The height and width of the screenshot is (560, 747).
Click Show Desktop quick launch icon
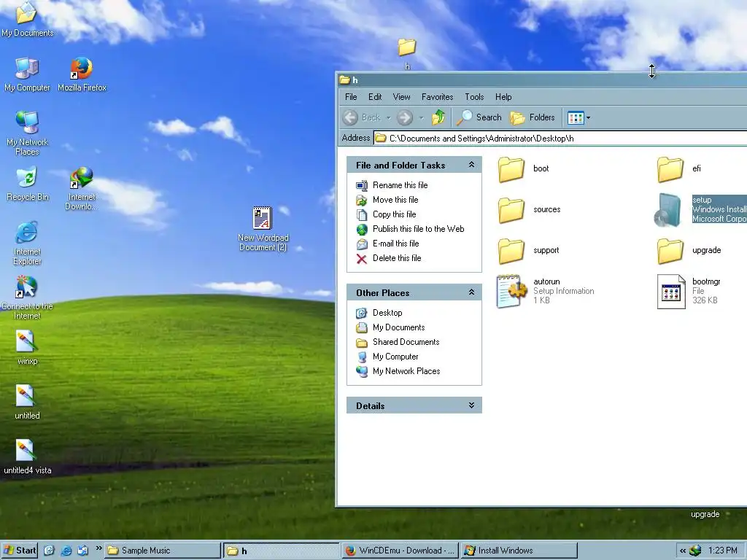click(49, 551)
